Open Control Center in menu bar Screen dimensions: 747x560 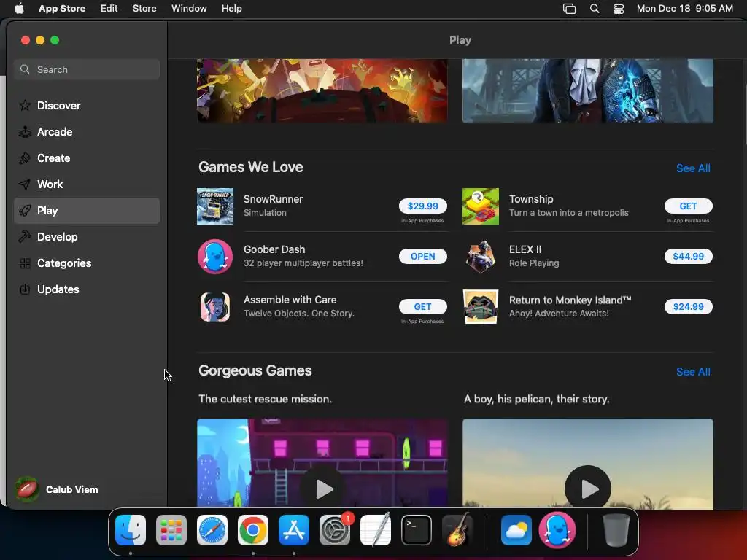tap(619, 9)
